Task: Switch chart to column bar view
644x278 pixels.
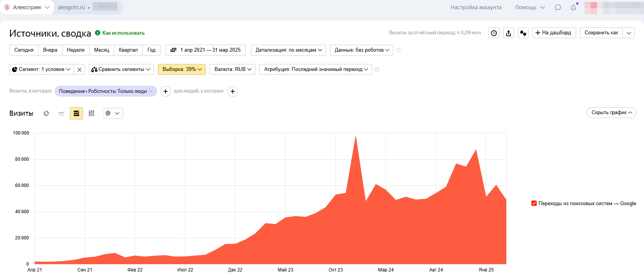Action: click(91, 113)
